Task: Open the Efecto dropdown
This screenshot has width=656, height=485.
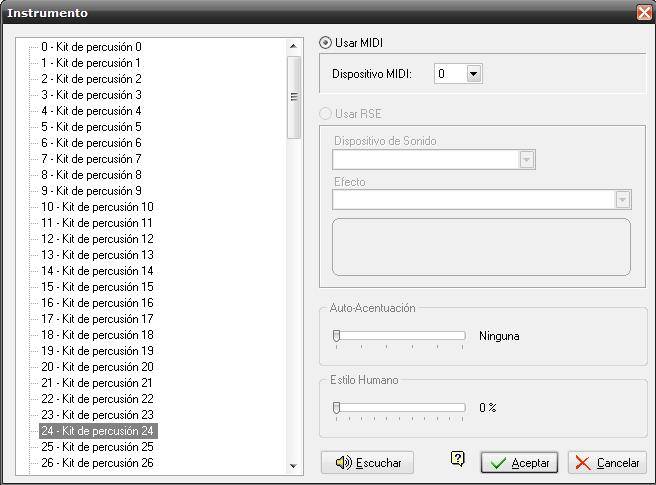Action: coord(622,200)
